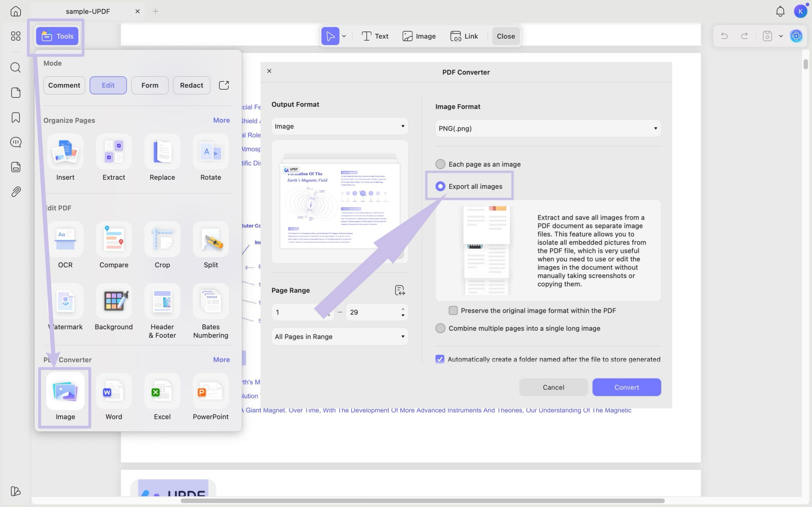This screenshot has width=812, height=507.
Task: Open the All Pages in Range dropdown
Action: point(340,337)
